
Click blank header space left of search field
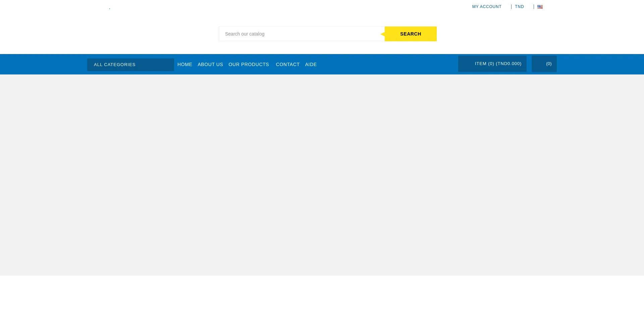151,34
